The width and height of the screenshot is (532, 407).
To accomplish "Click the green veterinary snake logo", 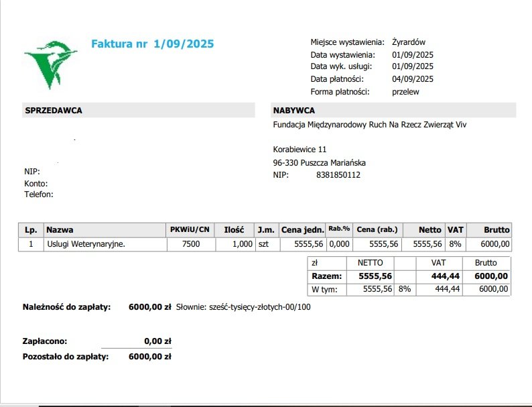I will click(x=51, y=64).
